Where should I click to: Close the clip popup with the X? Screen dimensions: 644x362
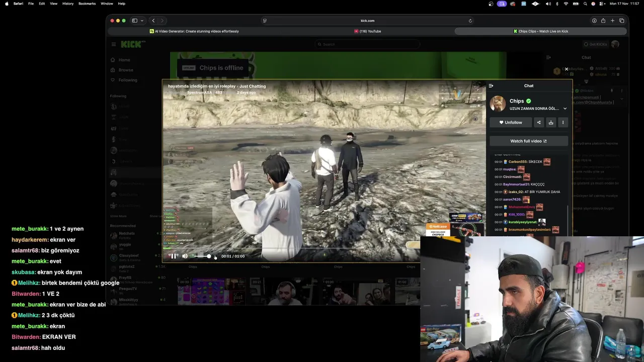[x=567, y=69]
